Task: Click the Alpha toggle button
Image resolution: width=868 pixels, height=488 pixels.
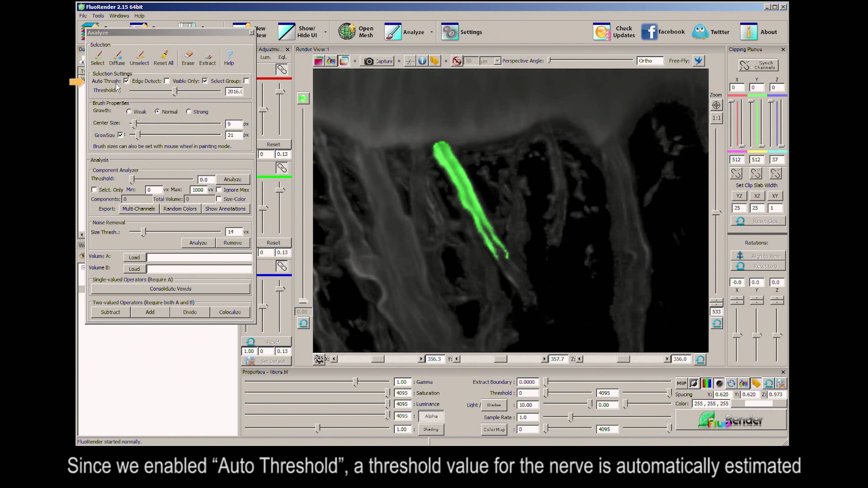Action: (x=431, y=416)
